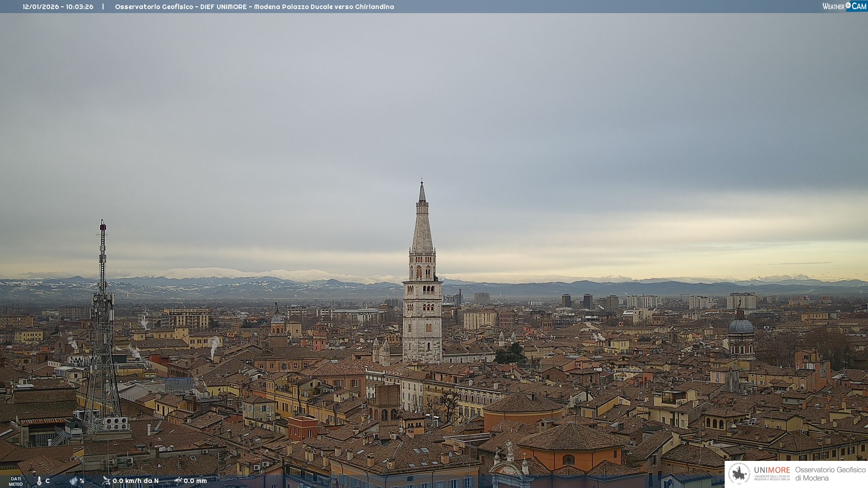Click the Università degli Studi subtitle text
The image size is (868, 488).
772,478
